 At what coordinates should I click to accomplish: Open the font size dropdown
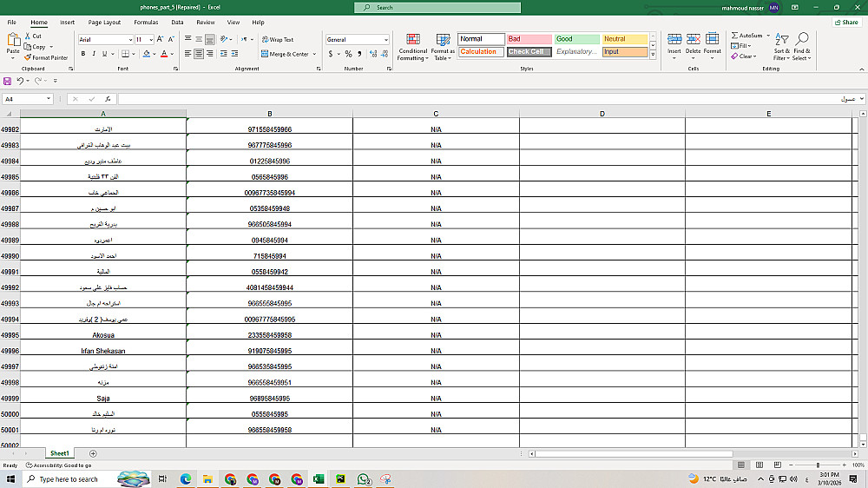click(151, 40)
